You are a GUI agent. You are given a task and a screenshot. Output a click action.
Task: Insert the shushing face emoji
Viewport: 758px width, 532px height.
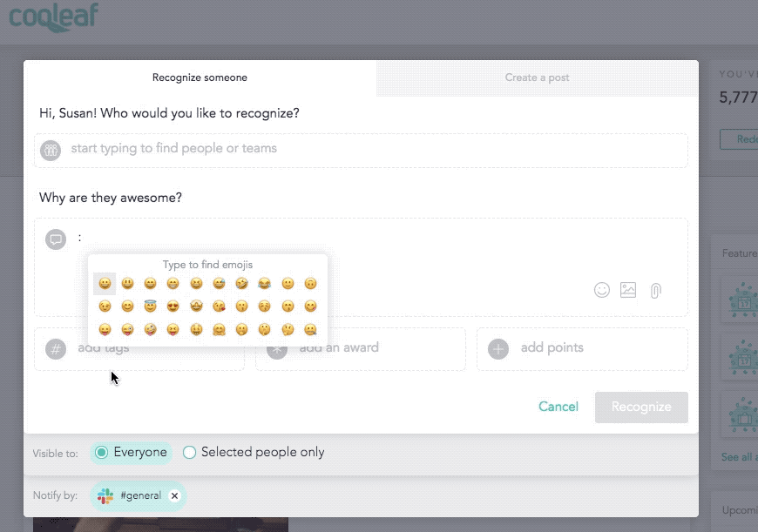coord(265,329)
